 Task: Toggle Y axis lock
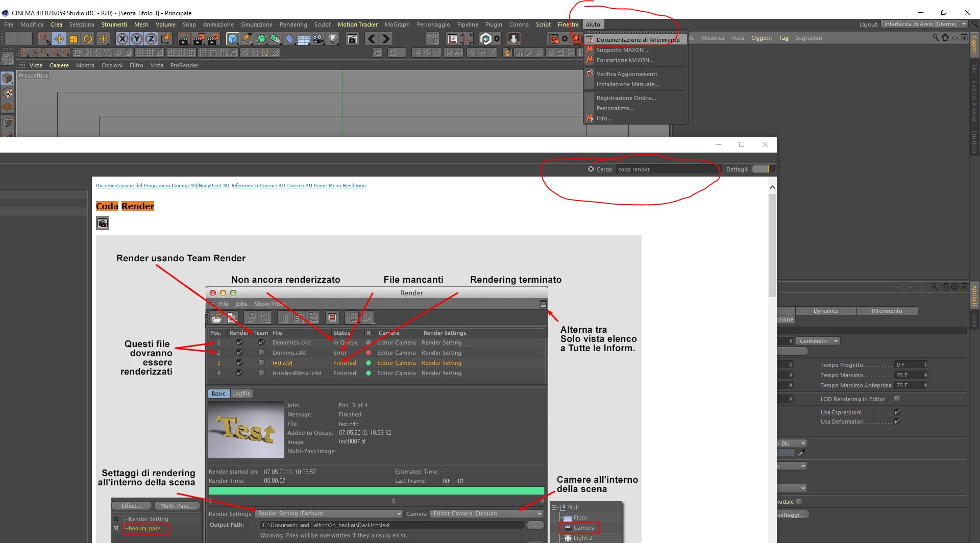coord(137,39)
